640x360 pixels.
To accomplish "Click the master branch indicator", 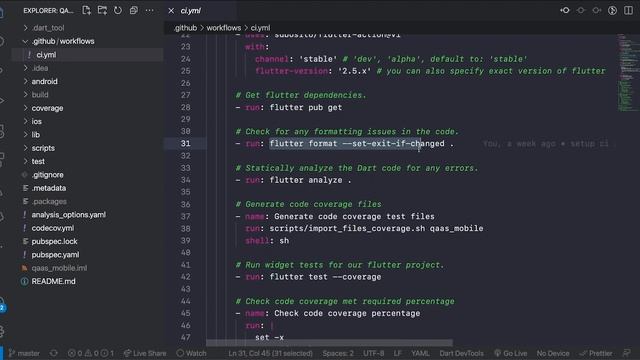I will coord(24,353).
